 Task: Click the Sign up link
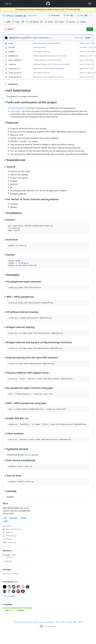(8, 4)
